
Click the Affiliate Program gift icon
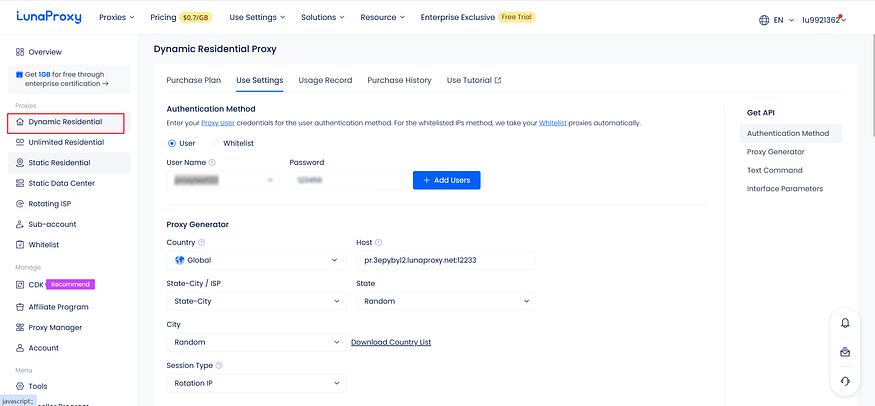coord(20,307)
